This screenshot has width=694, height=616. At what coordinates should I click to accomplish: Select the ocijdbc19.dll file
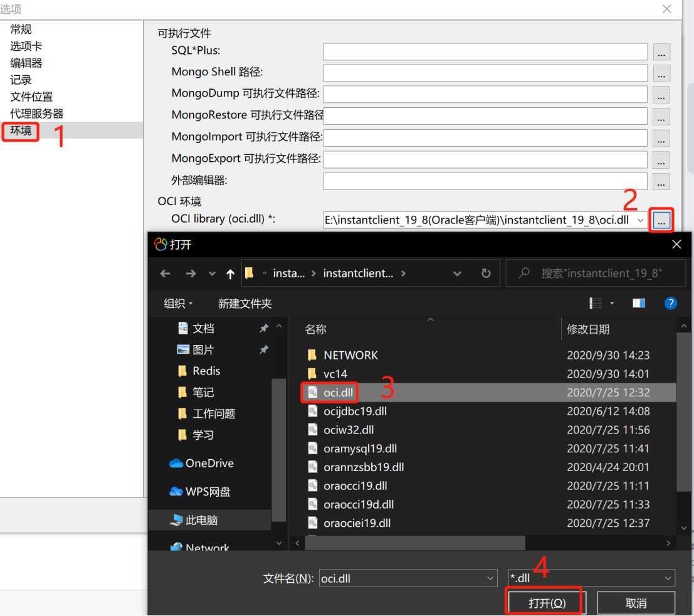(x=355, y=411)
